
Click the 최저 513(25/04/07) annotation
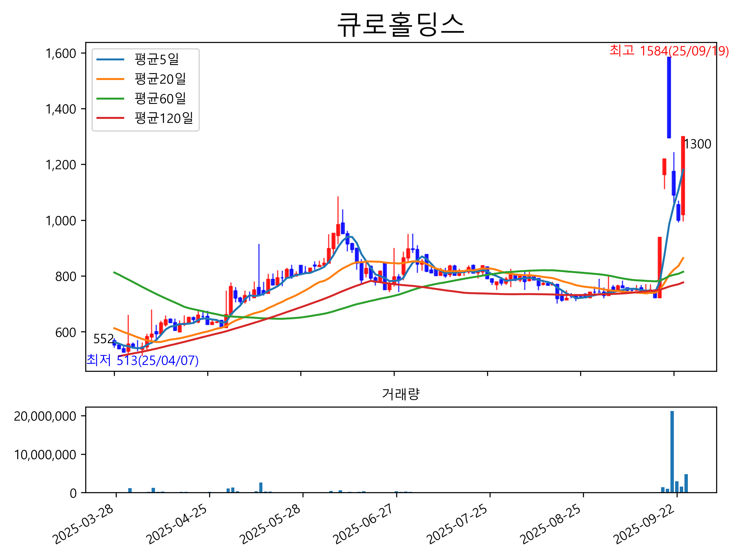(142, 361)
